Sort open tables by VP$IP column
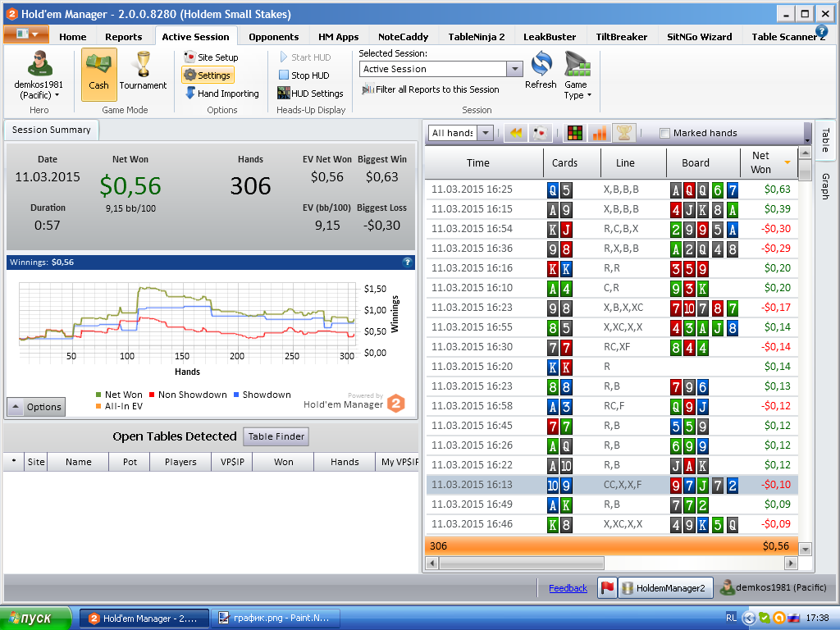The width and height of the screenshot is (840, 630). tap(232, 462)
